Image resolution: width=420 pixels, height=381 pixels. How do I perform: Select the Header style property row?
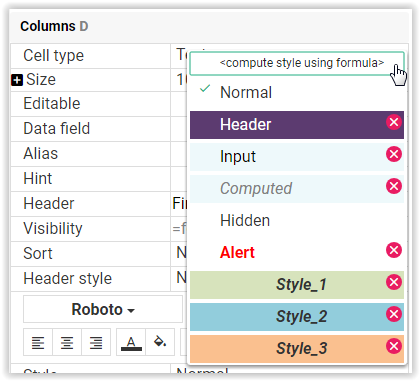pyautogui.click(x=91, y=279)
